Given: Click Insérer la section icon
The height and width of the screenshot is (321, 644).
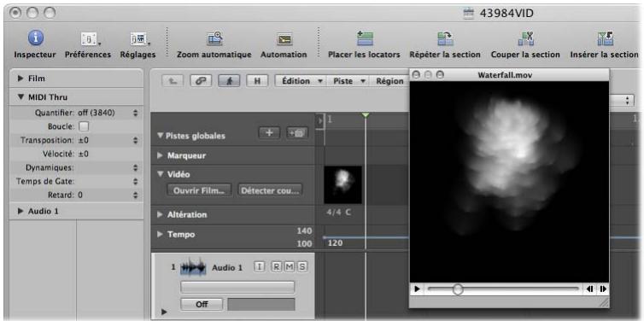Looking at the screenshot, I should (605, 39).
